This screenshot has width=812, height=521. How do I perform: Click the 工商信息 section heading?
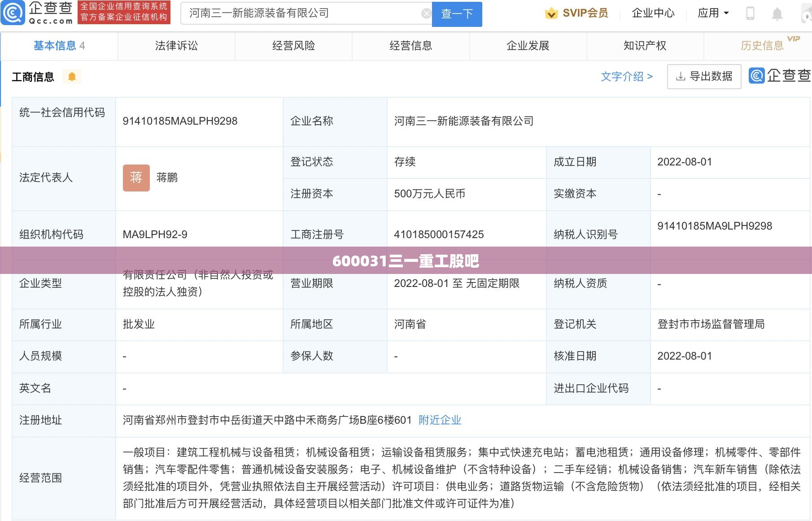click(x=33, y=77)
